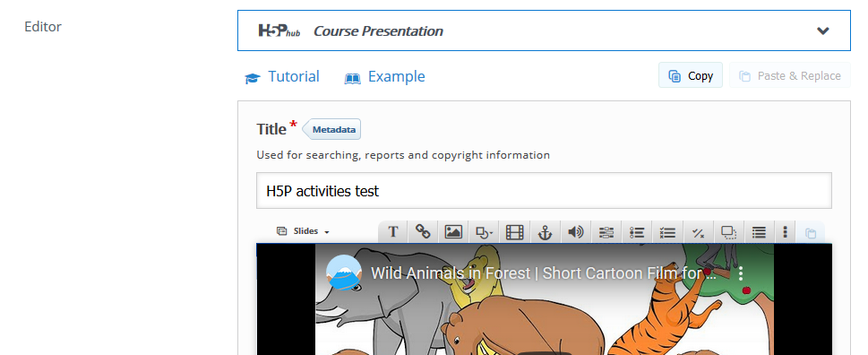Add a Multiple Choice question

(667, 231)
